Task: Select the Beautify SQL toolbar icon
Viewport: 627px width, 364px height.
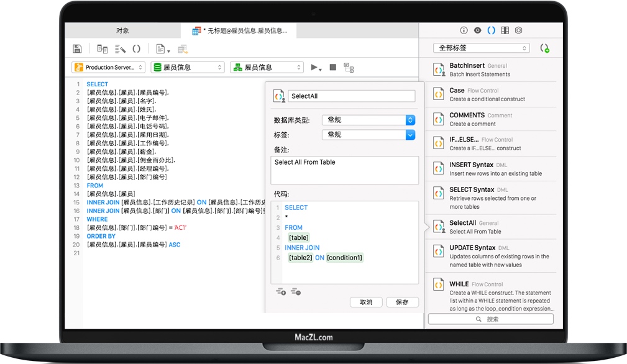Action: pos(122,48)
